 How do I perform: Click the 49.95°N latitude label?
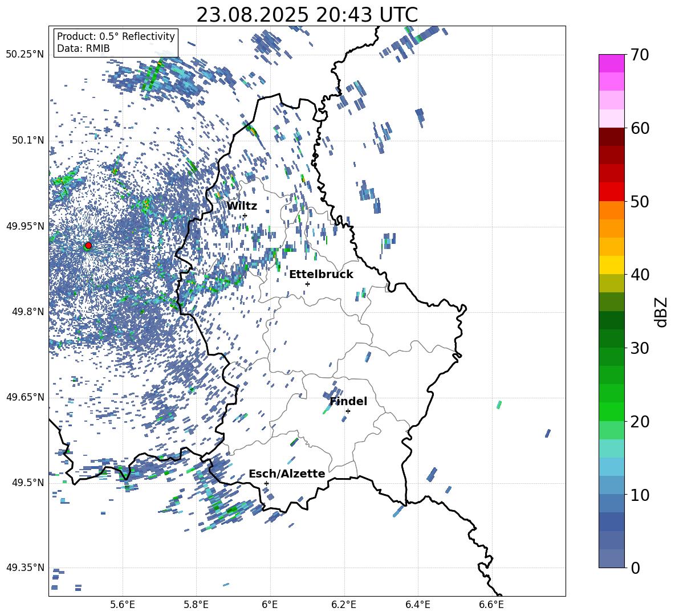pyautogui.click(x=25, y=226)
